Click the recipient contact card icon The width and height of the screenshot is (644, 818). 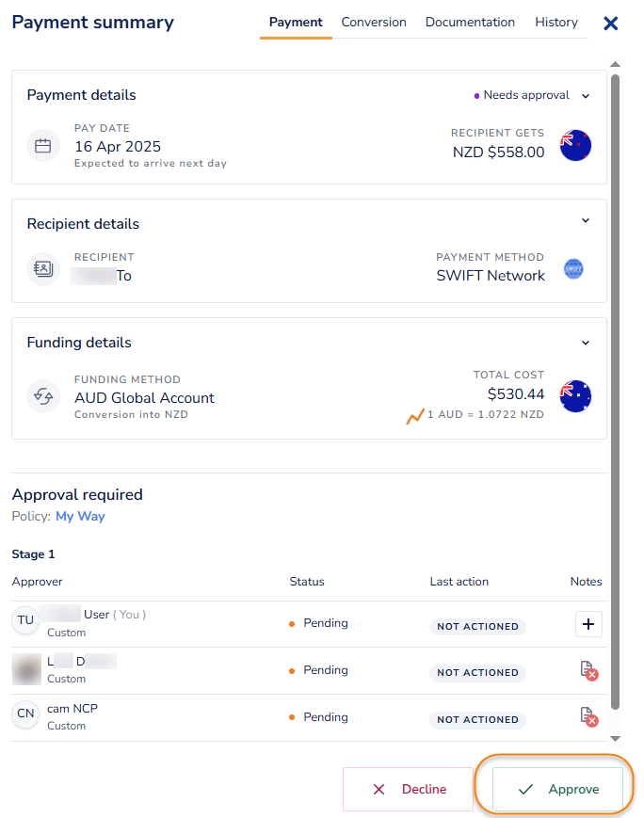click(x=42, y=267)
